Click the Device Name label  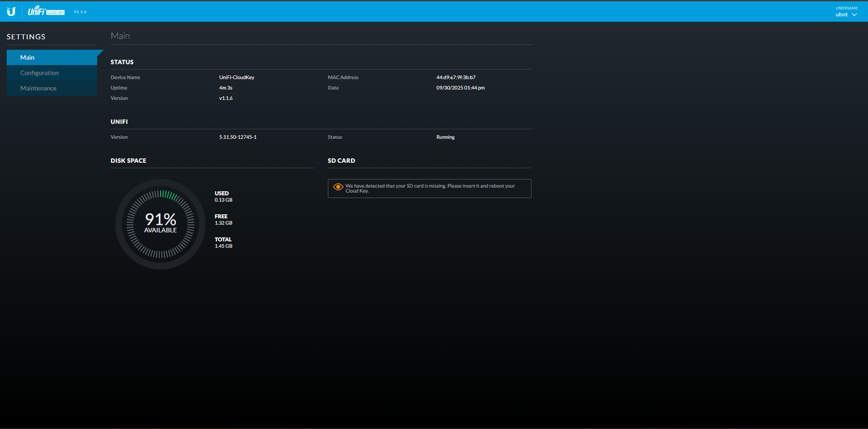[x=125, y=78]
